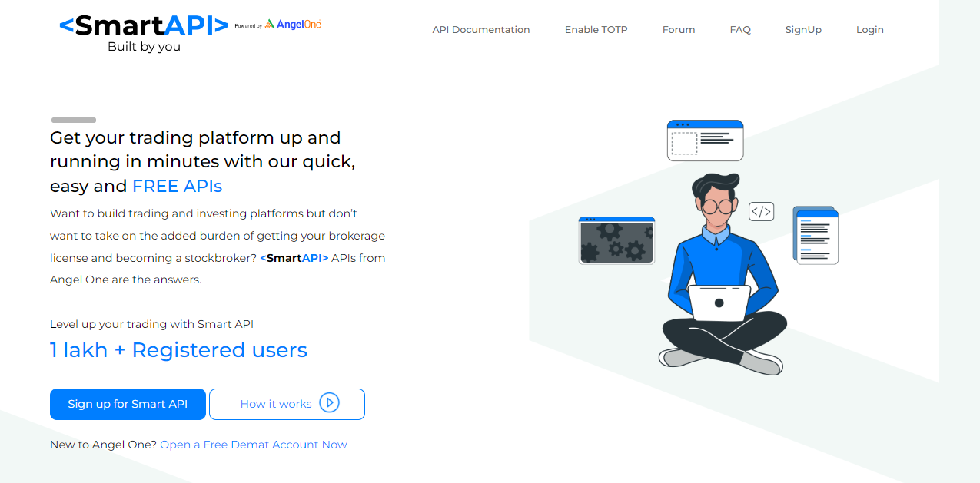This screenshot has width=980, height=483.
Task: Click the AngelOne powered-by logo
Action: pyautogui.click(x=293, y=25)
